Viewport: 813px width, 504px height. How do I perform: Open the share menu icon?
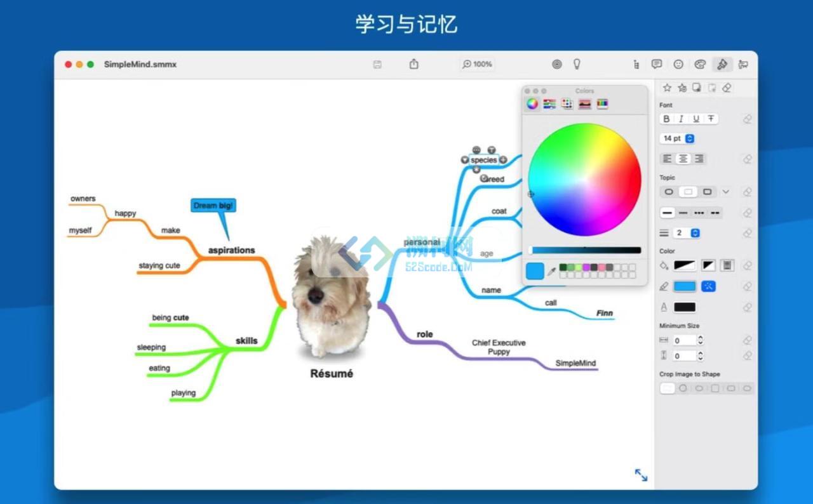(x=414, y=64)
